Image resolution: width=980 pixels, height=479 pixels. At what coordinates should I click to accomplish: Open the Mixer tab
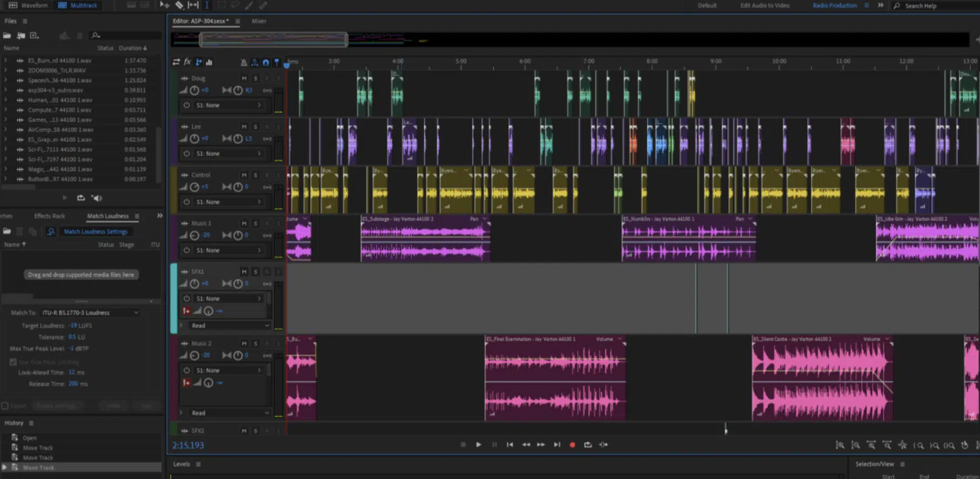pos(259,21)
